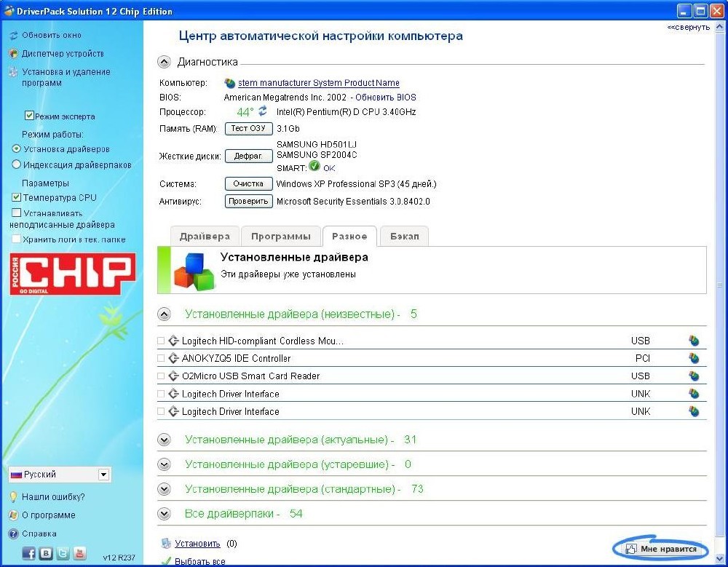
Task: Click the Установить link
Action: pyautogui.click(x=197, y=544)
